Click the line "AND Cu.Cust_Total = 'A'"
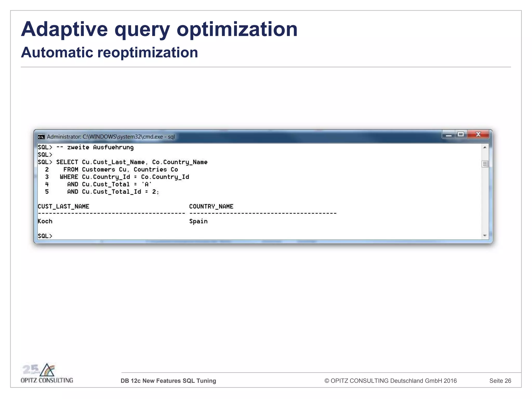The width and height of the screenshot is (532, 399). click(109, 184)
